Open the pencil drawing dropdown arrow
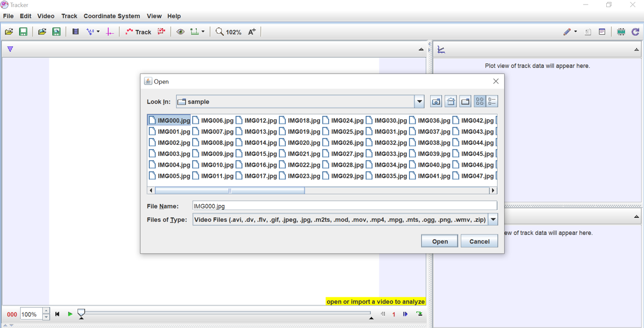This screenshot has height=328, width=644. [576, 32]
